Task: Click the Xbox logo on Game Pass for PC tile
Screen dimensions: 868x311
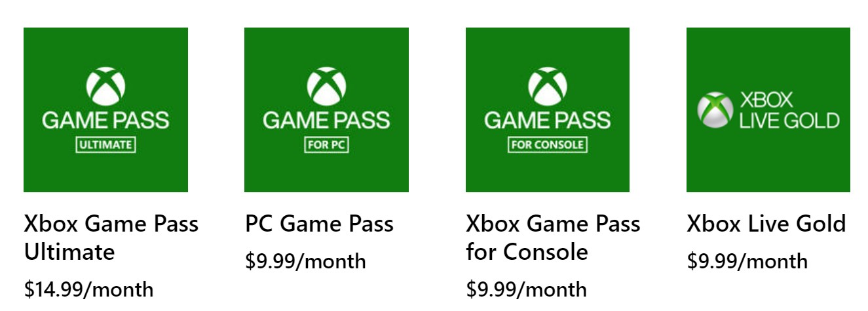Action: click(x=326, y=88)
